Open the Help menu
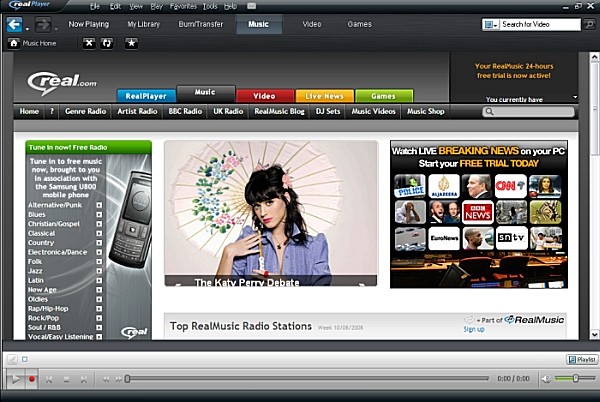600x402 pixels. [x=230, y=7]
